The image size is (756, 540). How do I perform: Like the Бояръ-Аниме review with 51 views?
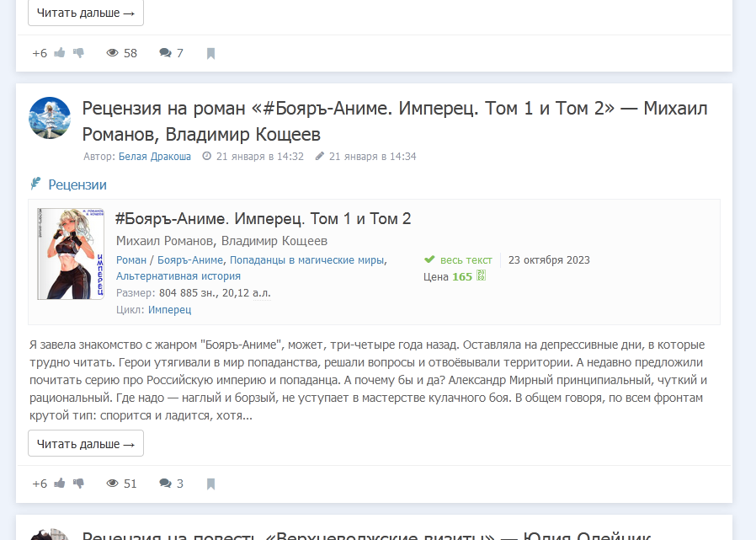(x=60, y=484)
